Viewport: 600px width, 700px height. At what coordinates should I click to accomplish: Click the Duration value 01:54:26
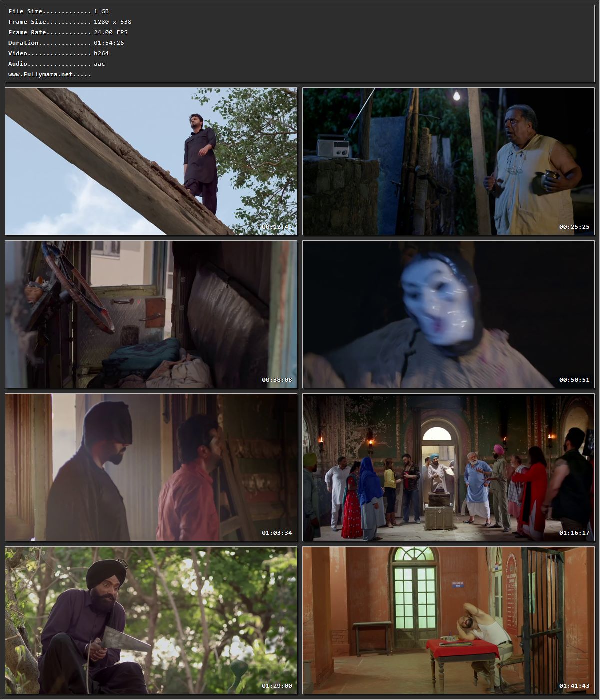109,43
